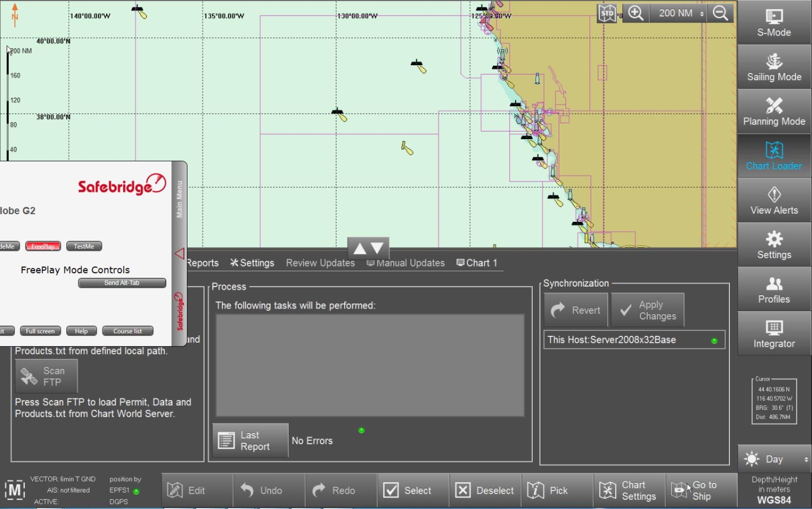This screenshot has width=812, height=509.
Task: Switch to Sailing Mode
Action: (x=773, y=68)
